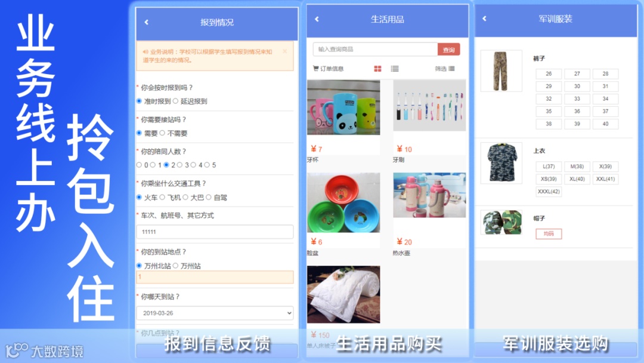Screen dimensions: 644x363
Task: Select pants size 27
Action: coord(577,74)
